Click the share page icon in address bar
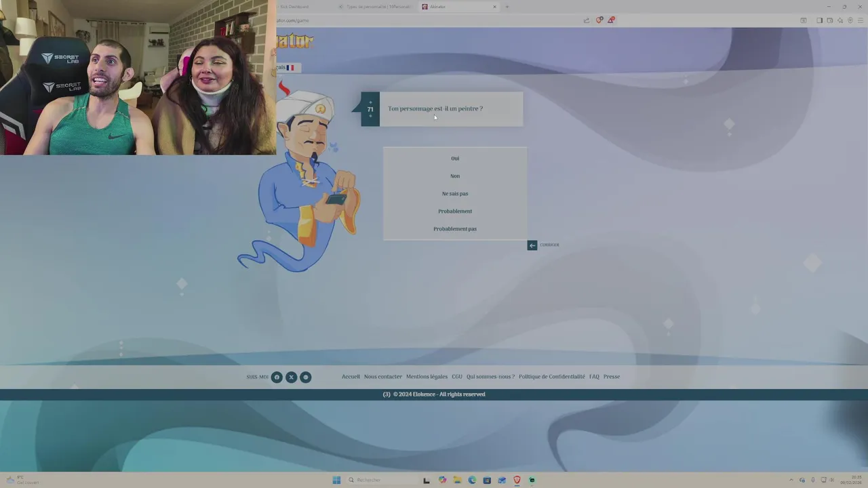This screenshot has height=488, width=868. pyautogui.click(x=587, y=20)
